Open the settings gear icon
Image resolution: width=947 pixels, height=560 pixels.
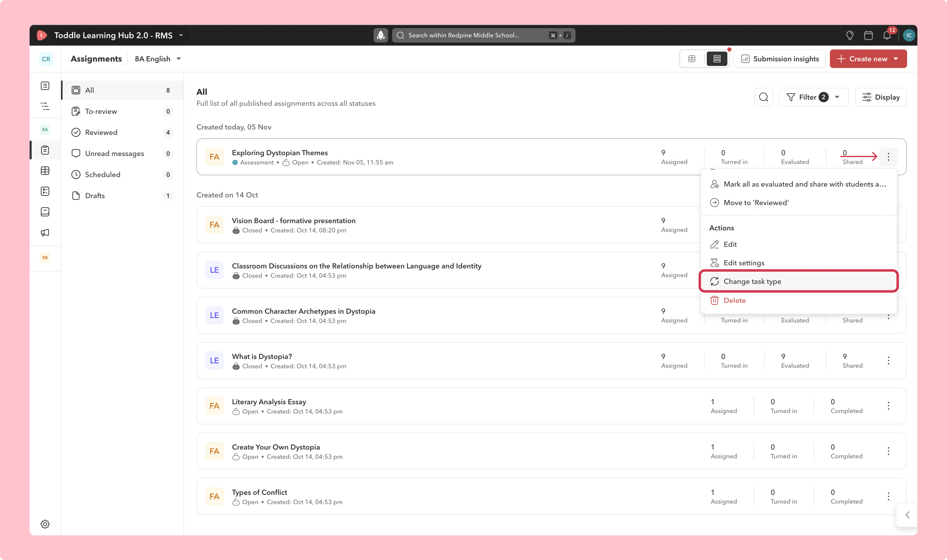click(x=45, y=524)
